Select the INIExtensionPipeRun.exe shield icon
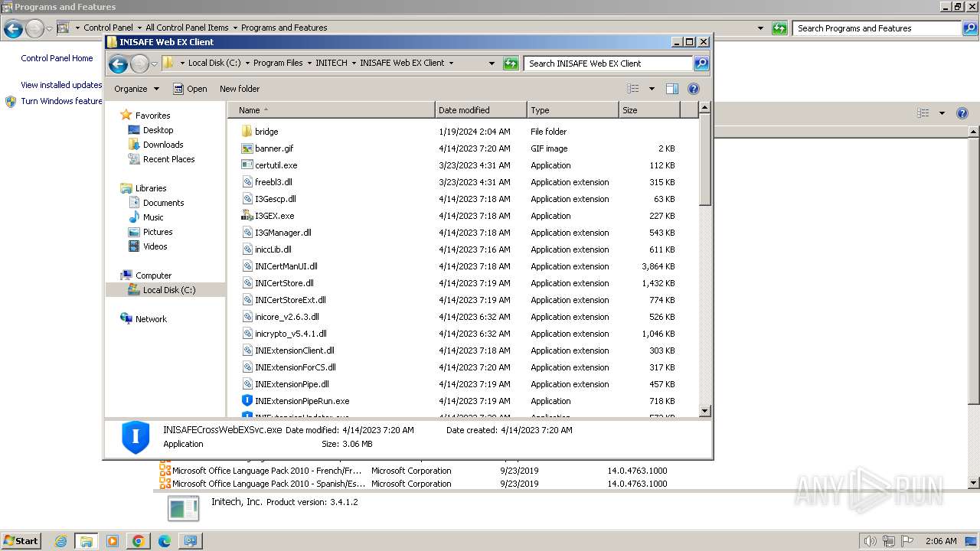The width and height of the screenshot is (980, 551). pyautogui.click(x=247, y=401)
